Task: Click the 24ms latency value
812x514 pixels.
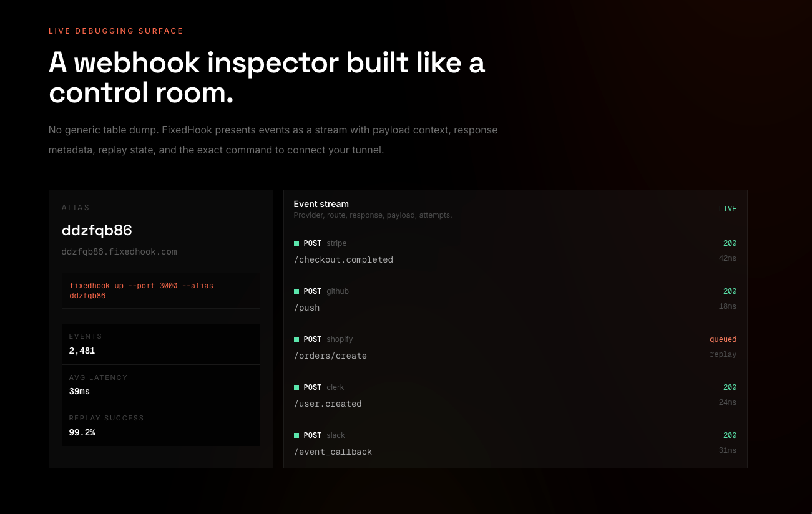Action: point(728,402)
